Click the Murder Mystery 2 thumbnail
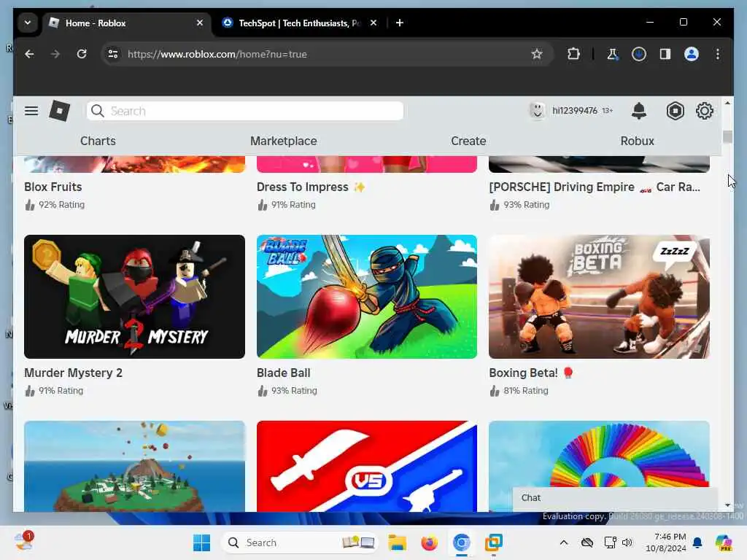Viewport: 747px width, 560px height. coord(134,297)
